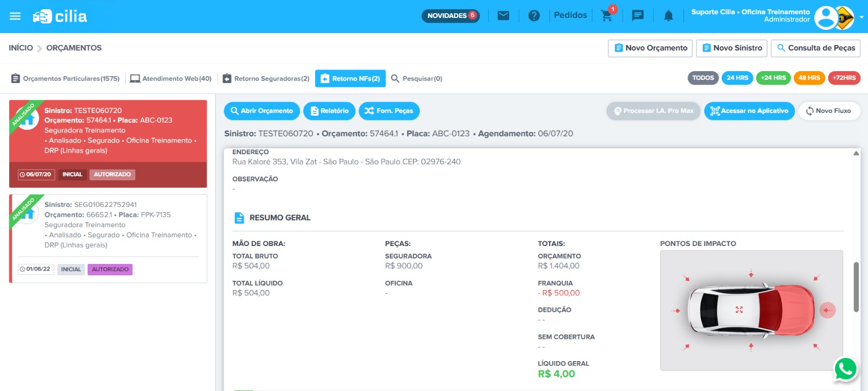Viewport: 868px width, 391px height.
Task: Open WhatsApp chat bubble
Action: 845,369
